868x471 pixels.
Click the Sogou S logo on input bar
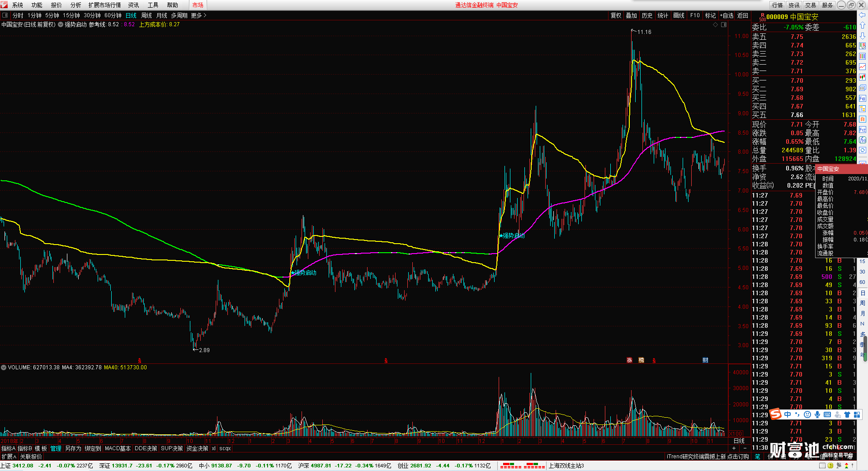tap(776, 414)
